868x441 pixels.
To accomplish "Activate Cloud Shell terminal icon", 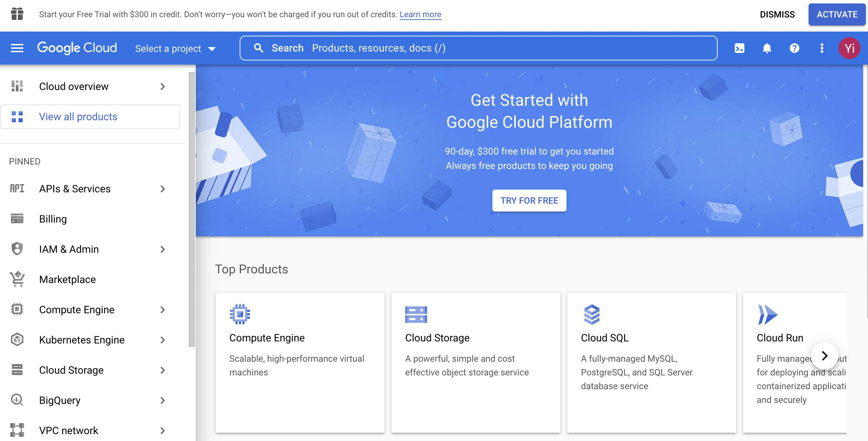I will [x=740, y=48].
